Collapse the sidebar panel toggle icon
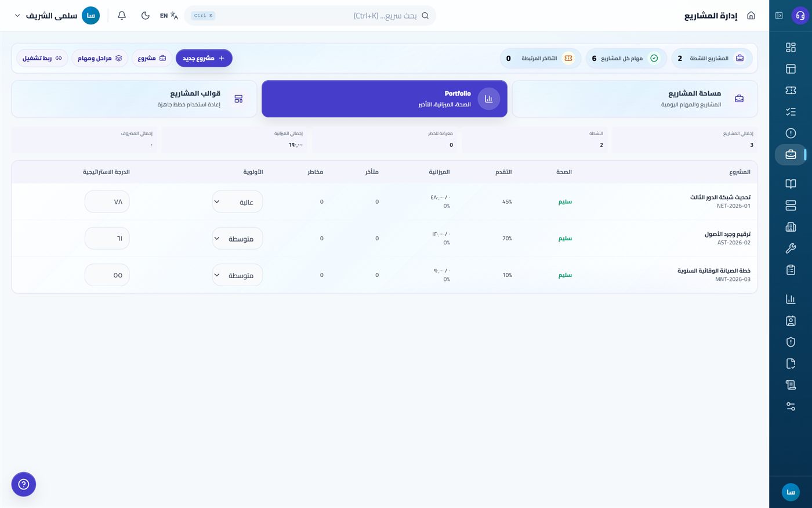 click(x=779, y=16)
